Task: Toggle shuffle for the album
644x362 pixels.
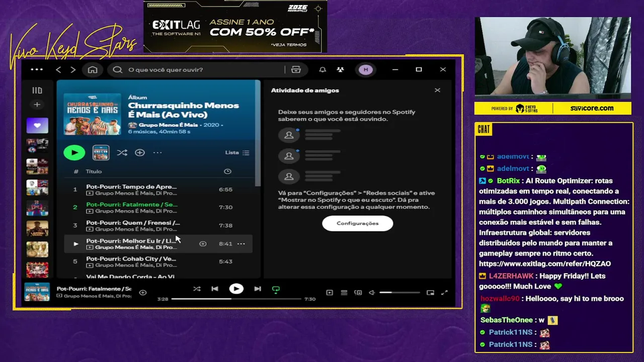Action: pyautogui.click(x=122, y=152)
